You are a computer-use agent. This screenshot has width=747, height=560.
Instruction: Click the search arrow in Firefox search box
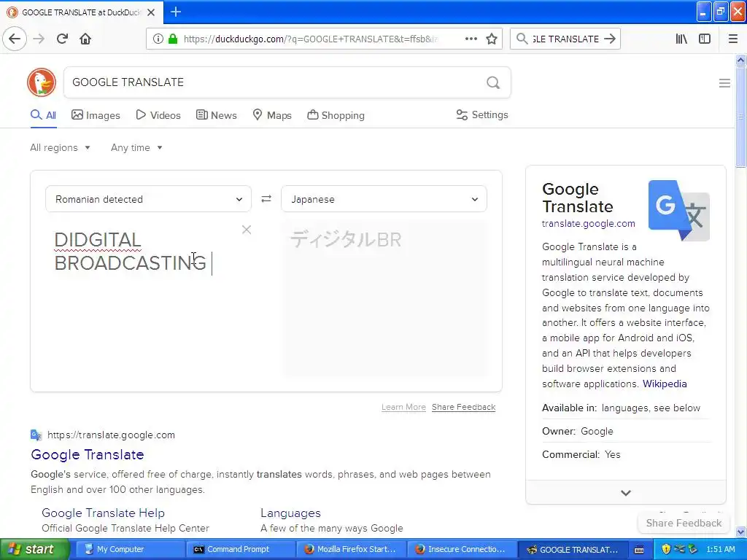610,39
